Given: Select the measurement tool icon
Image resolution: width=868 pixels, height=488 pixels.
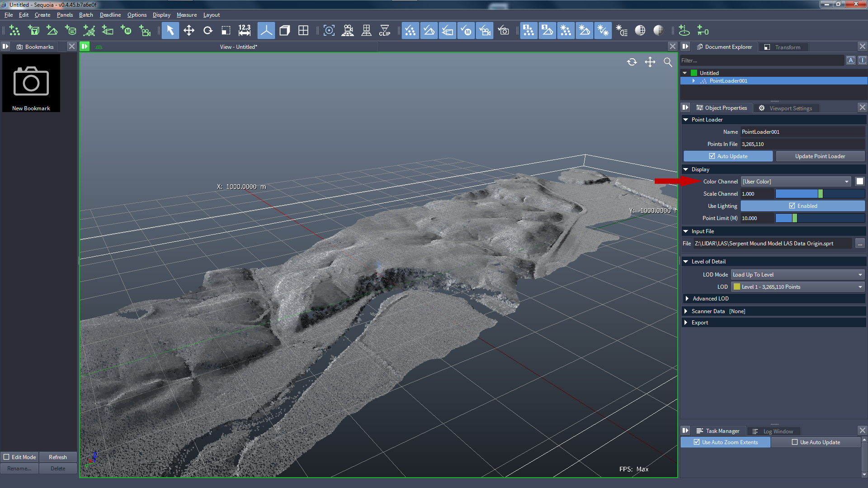Looking at the screenshot, I should pyautogui.click(x=244, y=30).
